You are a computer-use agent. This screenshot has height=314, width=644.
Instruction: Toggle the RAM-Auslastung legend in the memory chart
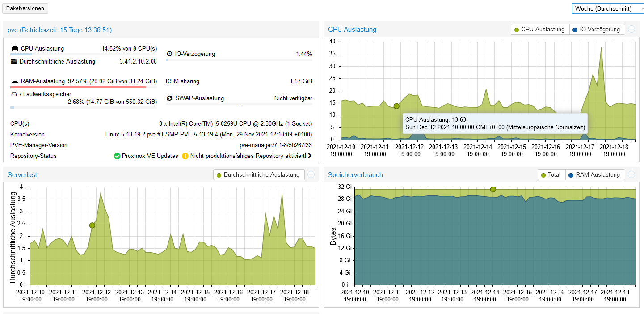(594, 175)
